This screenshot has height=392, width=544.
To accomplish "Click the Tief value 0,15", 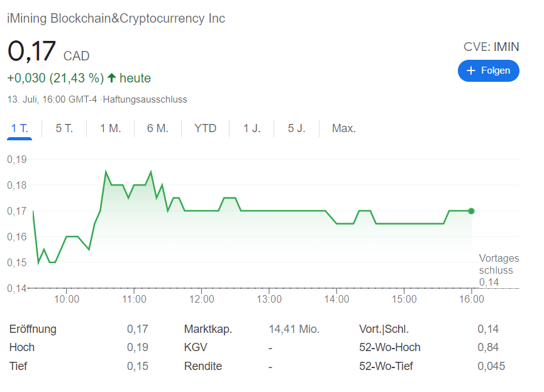I will (137, 366).
